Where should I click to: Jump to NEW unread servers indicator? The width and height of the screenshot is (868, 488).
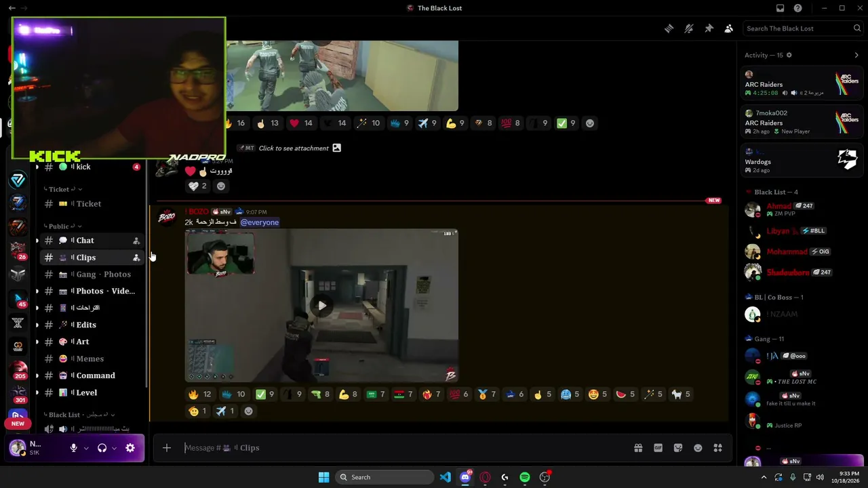[x=18, y=424]
